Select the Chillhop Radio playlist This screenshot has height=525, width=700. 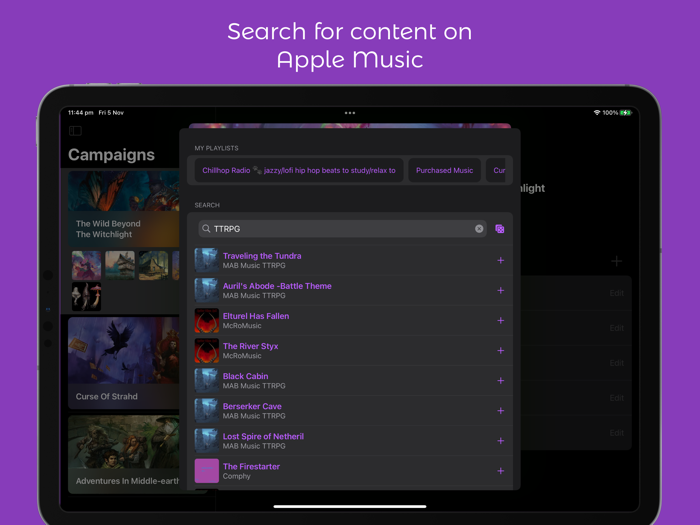click(299, 171)
